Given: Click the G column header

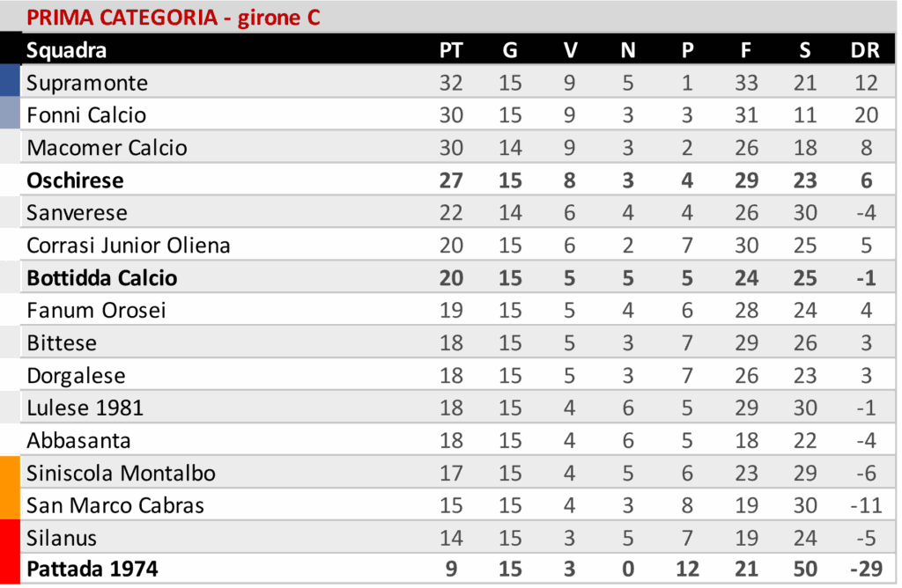Looking at the screenshot, I should [x=510, y=50].
